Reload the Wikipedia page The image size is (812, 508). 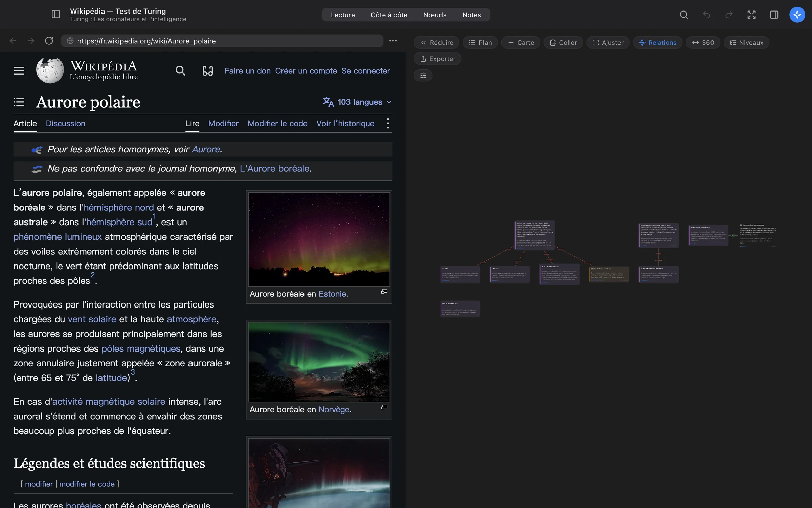(49, 41)
